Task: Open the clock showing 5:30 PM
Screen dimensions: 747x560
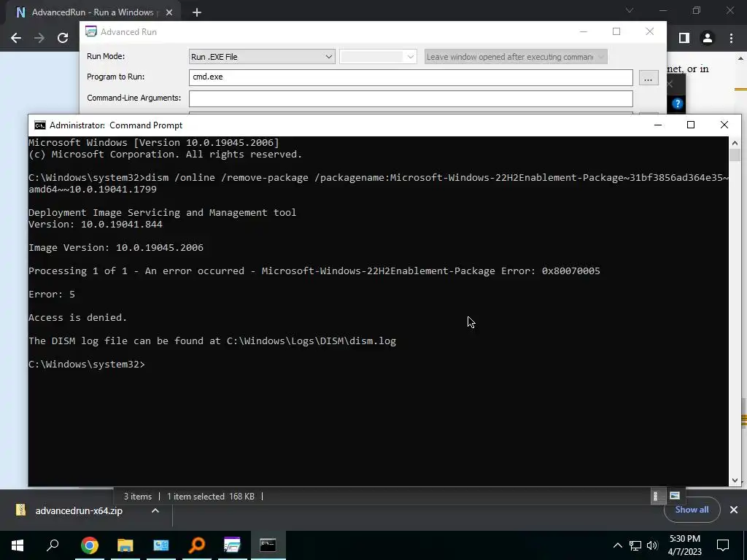Action: 684,545
